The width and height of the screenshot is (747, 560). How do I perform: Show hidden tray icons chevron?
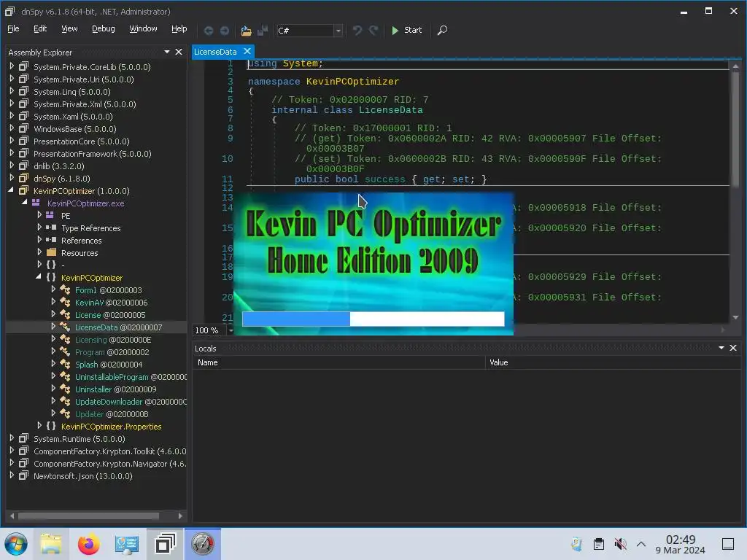(x=641, y=544)
